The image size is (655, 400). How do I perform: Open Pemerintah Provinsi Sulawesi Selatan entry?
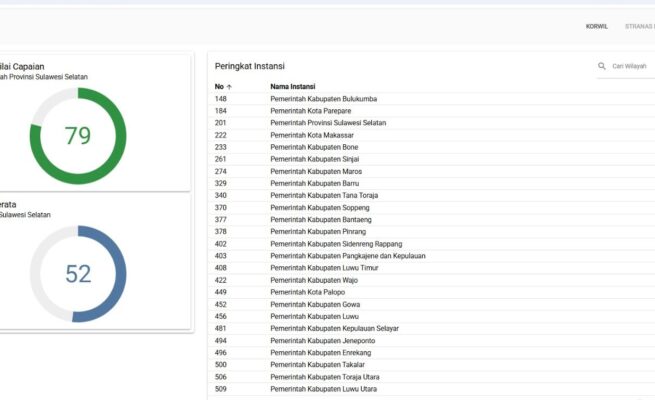328,123
